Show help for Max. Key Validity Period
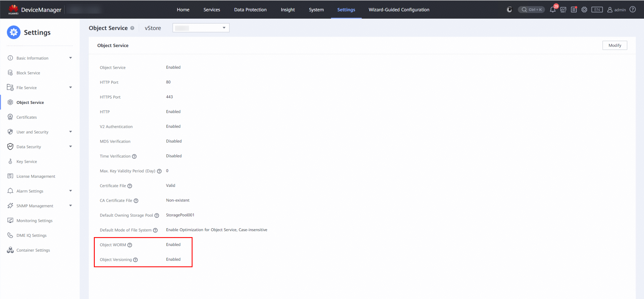The width and height of the screenshot is (644, 299). coord(159,171)
